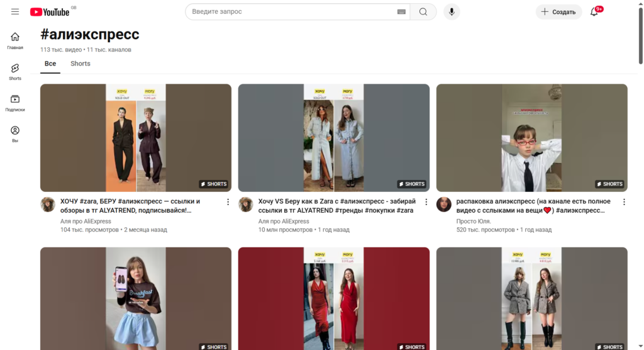Open Аля про AliExpress channel under first video

coord(86,222)
